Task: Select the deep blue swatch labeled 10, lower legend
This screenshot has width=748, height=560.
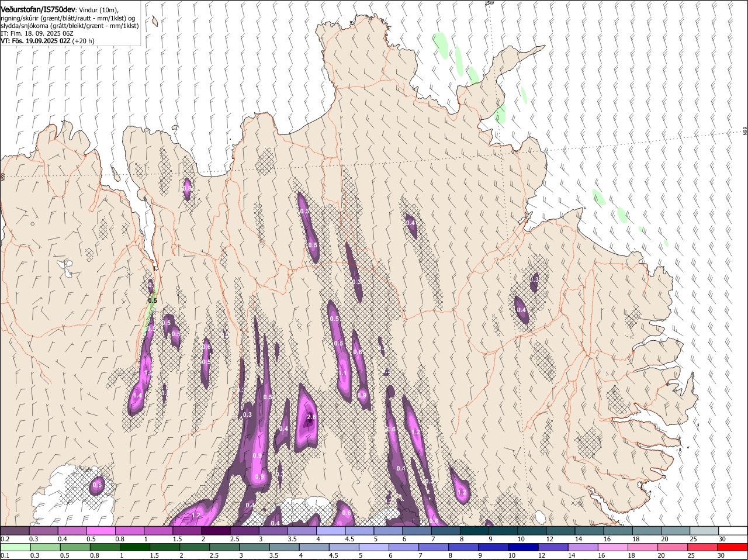Action: 523,547
